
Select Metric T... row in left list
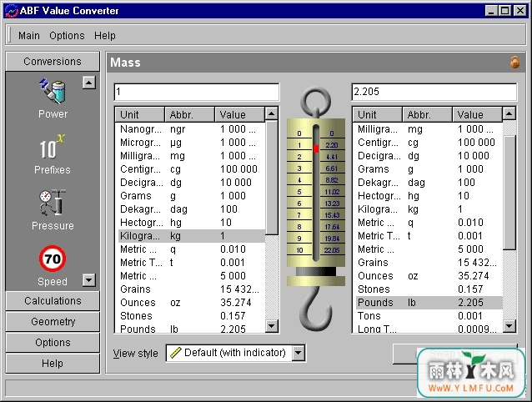tap(190, 263)
